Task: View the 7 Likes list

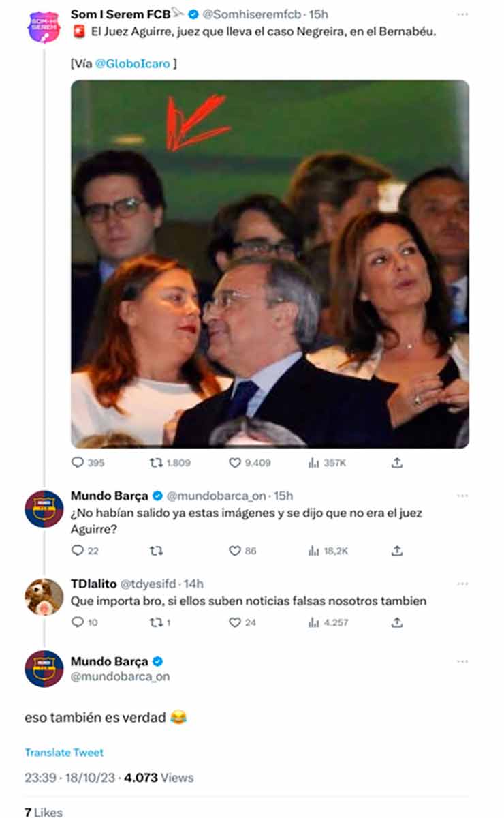Action: click(44, 812)
